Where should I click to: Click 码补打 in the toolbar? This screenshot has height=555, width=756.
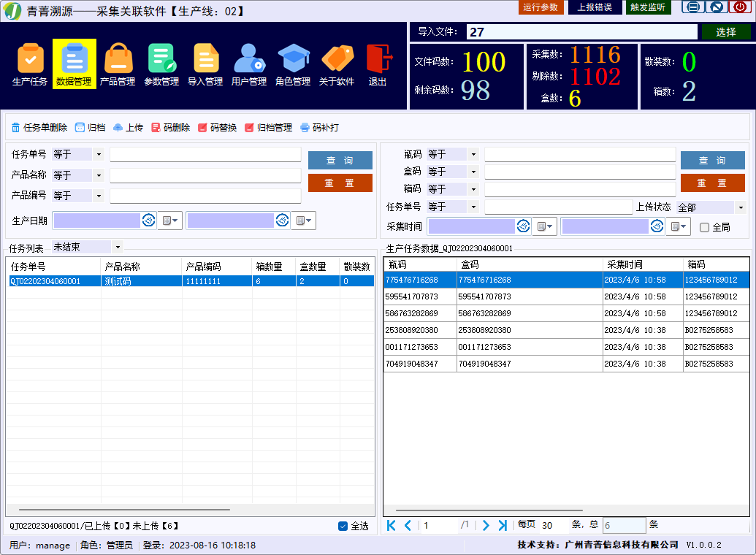(x=320, y=128)
